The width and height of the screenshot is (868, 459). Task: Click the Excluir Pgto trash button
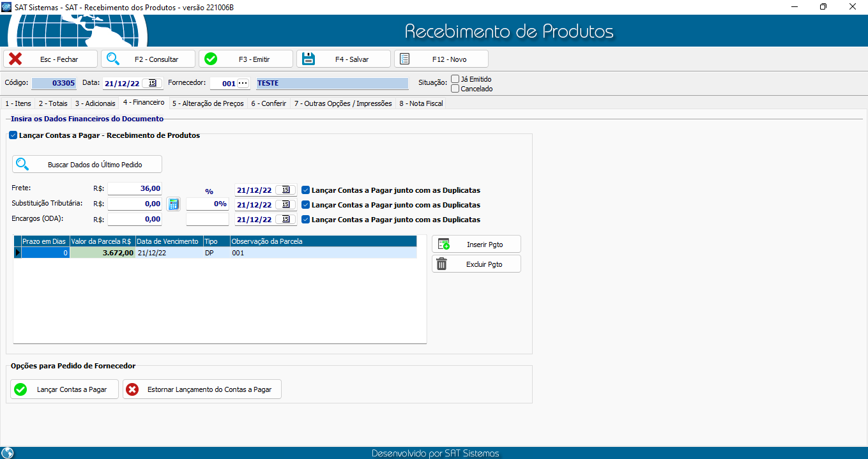[x=476, y=264]
